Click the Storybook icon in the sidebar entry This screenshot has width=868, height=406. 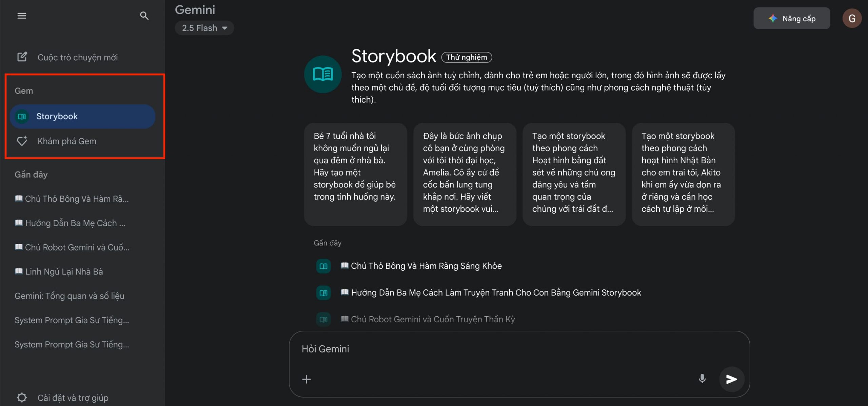point(22,117)
